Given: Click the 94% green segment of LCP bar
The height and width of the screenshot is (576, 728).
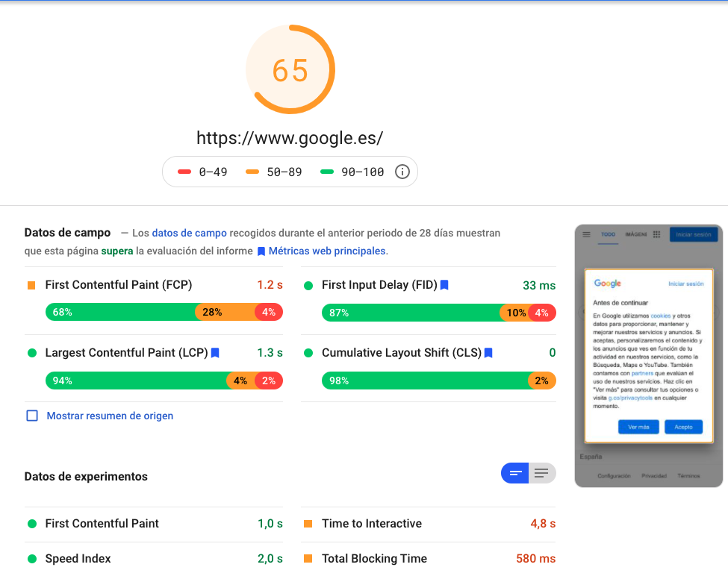Looking at the screenshot, I should click(136, 381).
